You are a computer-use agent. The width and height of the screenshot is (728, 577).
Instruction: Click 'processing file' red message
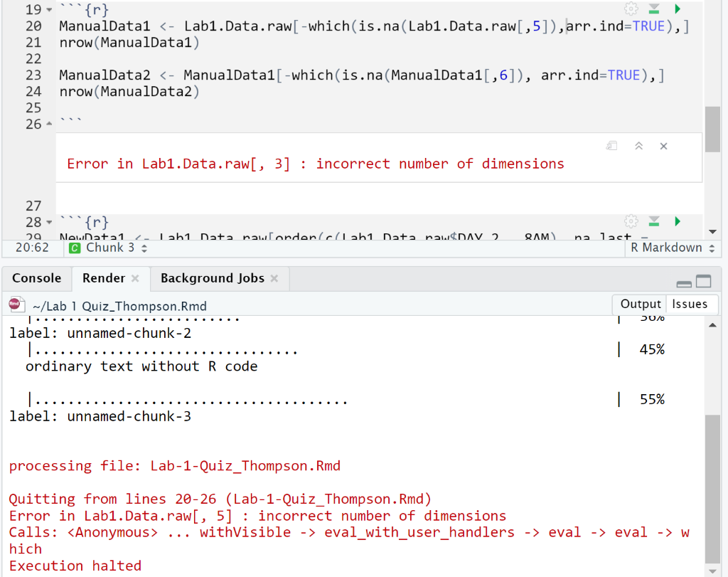pos(175,466)
